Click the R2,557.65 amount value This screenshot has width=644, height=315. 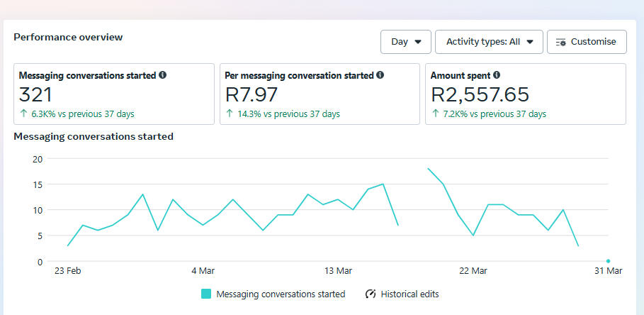coord(480,94)
